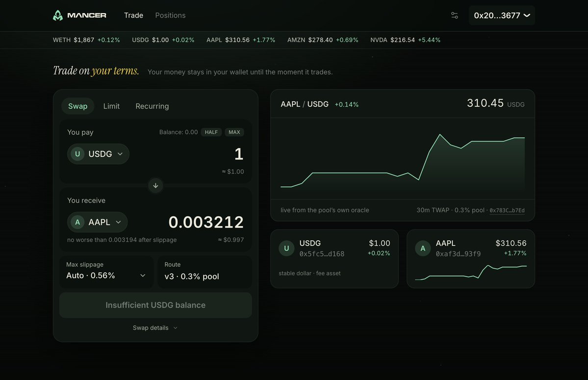Screen dimensions: 588x380
Task: Click 'live from the pool's own oracle'
Action: click(325, 210)
